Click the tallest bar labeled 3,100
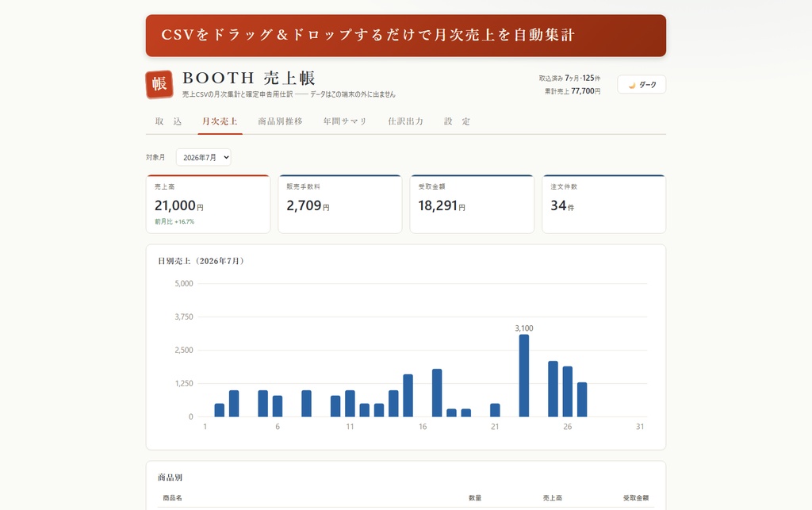The height and width of the screenshot is (510, 812). point(524,375)
